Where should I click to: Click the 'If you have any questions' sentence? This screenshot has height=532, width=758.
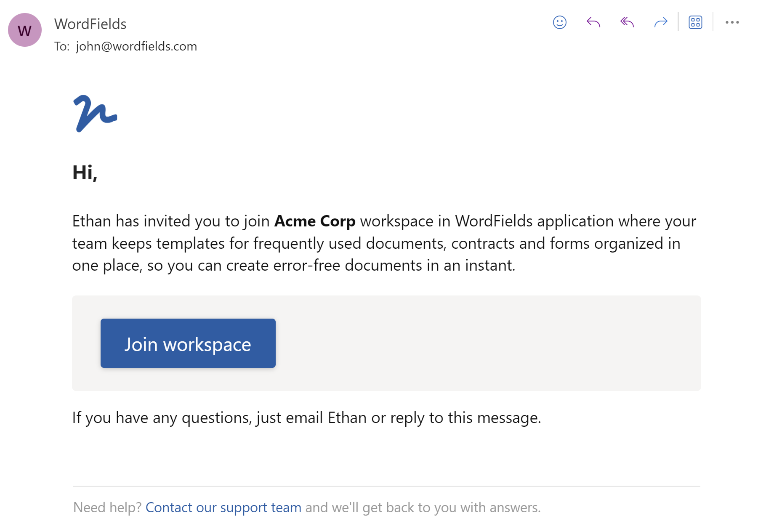pos(306,418)
